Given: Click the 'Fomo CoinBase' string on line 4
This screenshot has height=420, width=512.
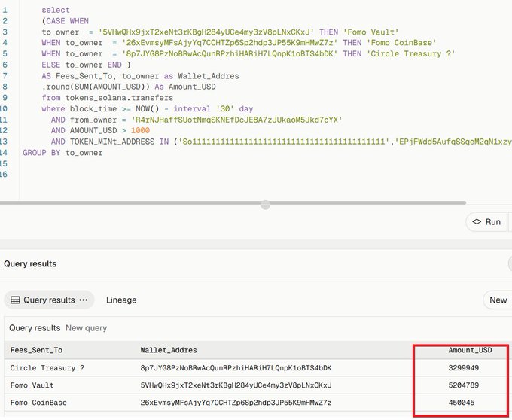Looking at the screenshot, I should [401, 43].
